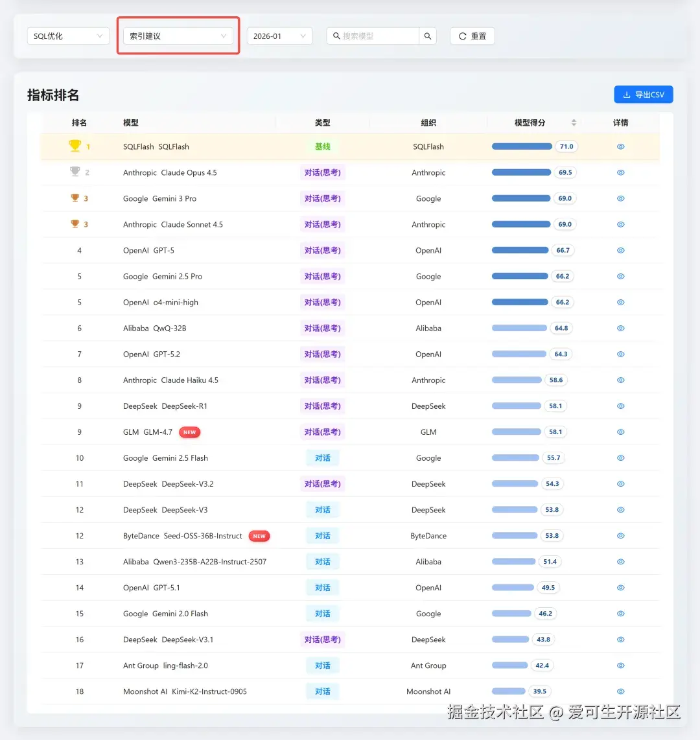
Task: Select the OpenAI GPT-5 model name
Action: [148, 251]
